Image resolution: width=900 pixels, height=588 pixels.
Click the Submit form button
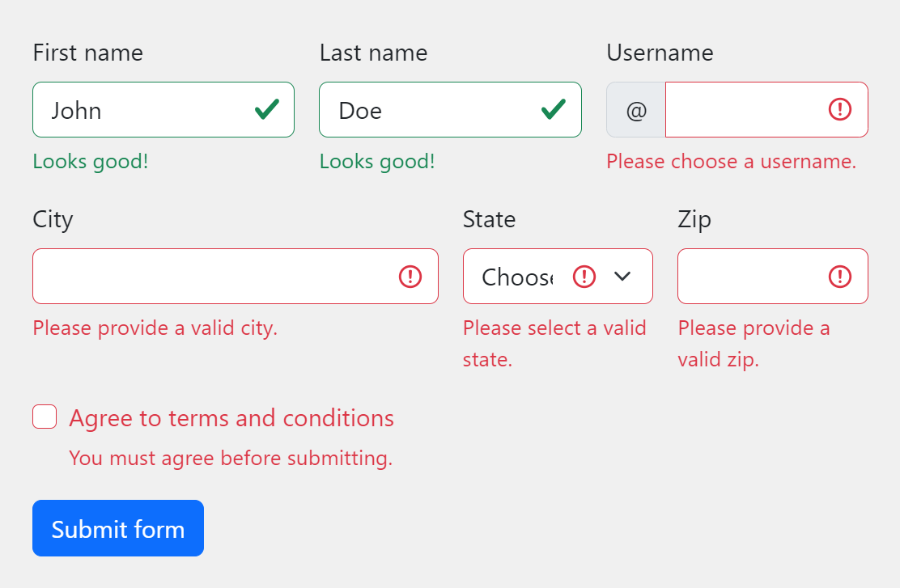point(118,528)
